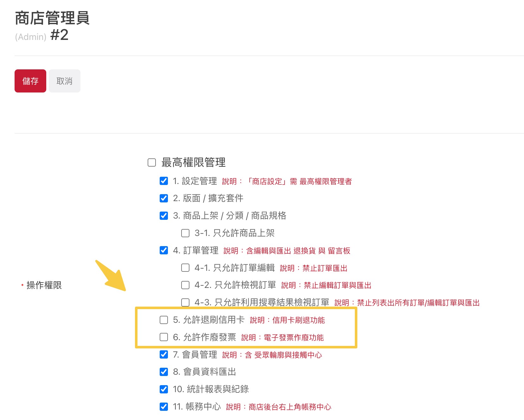Click the 允許退刷信用卡 label text
This screenshot has width=524, height=420.
coord(213,320)
